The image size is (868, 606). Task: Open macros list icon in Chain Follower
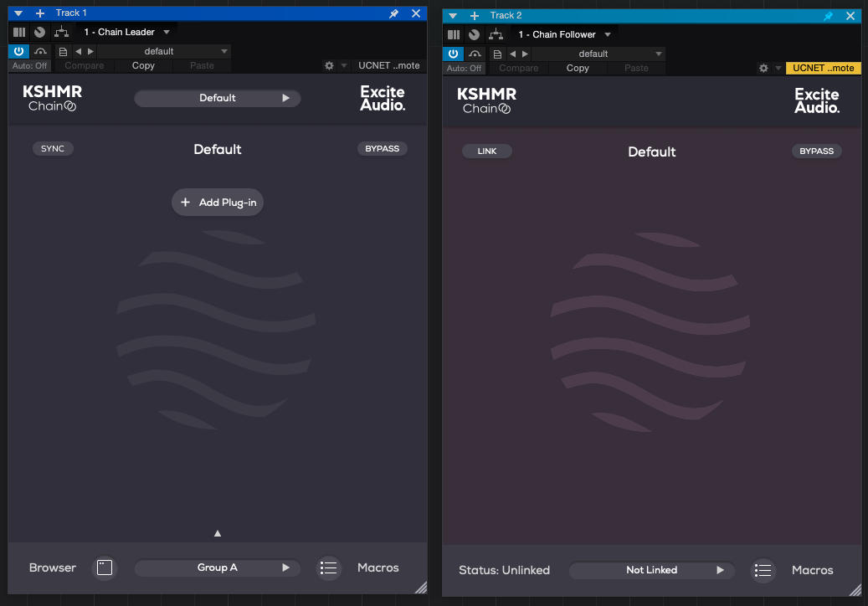click(x=763, y=570)
